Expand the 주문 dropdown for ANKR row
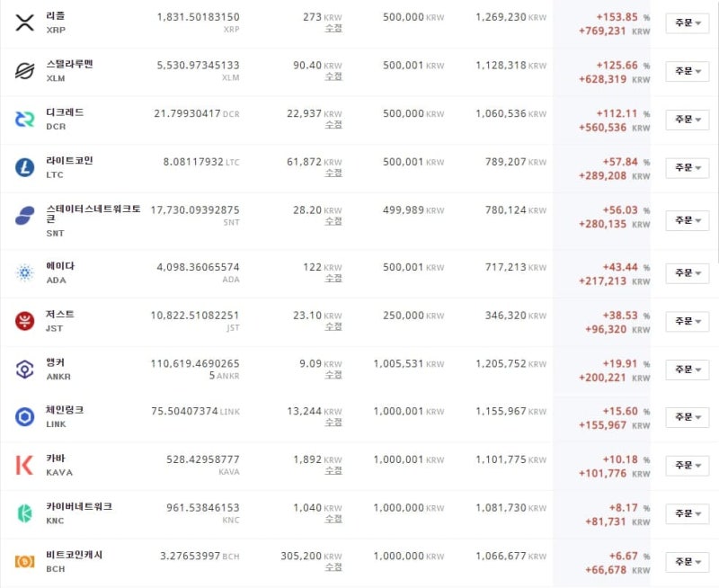The width and height of the screenshot is (719, 588). pyautogui.click(x=688, y=370)
